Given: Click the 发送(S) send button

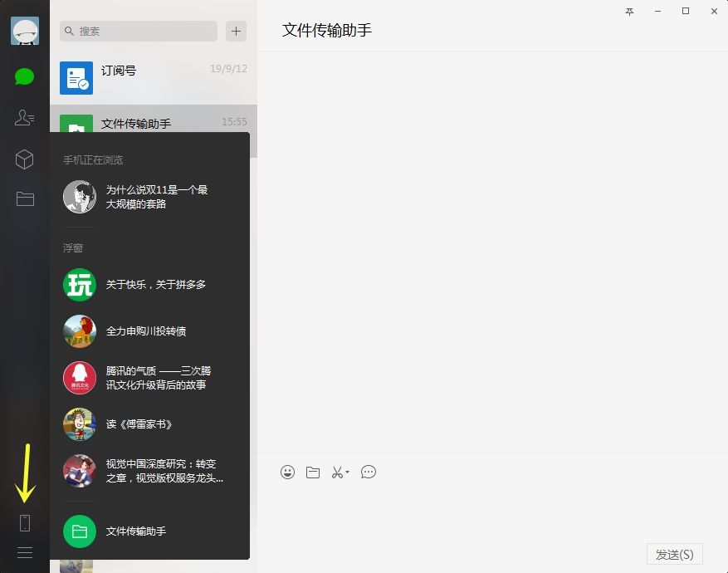Looking at the screenshot, I should click(x=674, y=554).
